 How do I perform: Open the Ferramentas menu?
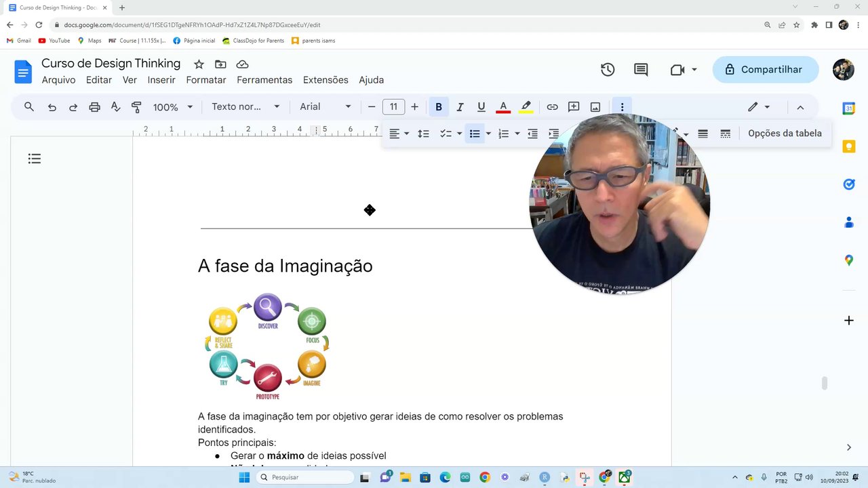pyautogui.click(x=264, y=80)
